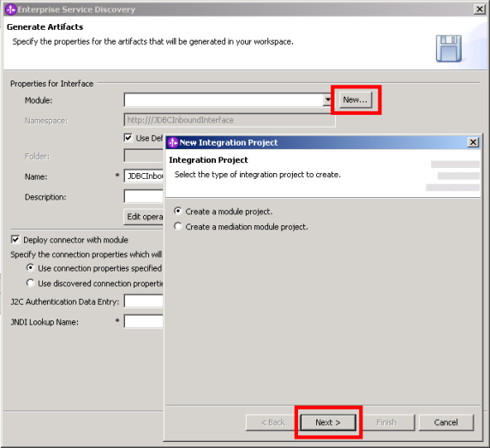
Task: Open the Module dropdown list
Action: (327, 100)
